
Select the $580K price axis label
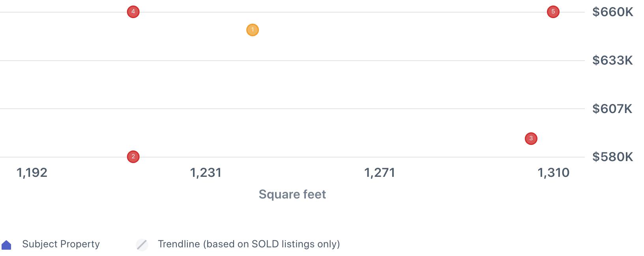tap(612, 157)
